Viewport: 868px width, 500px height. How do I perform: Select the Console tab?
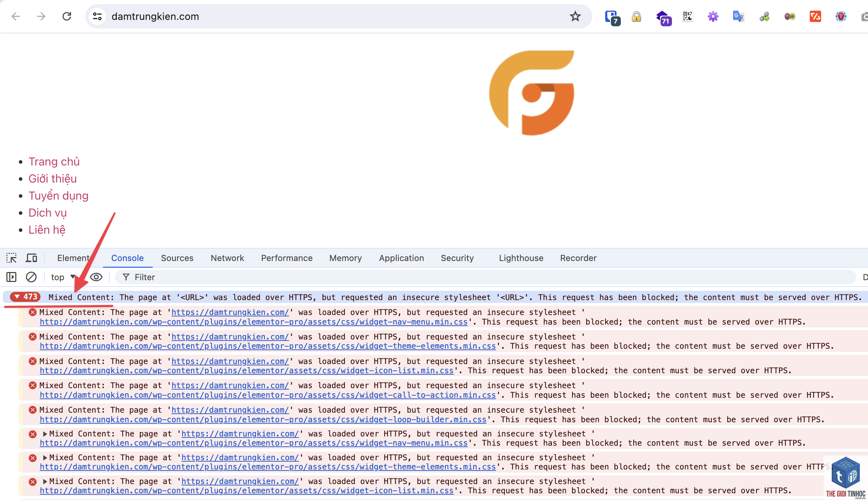[x=128, y=258]
